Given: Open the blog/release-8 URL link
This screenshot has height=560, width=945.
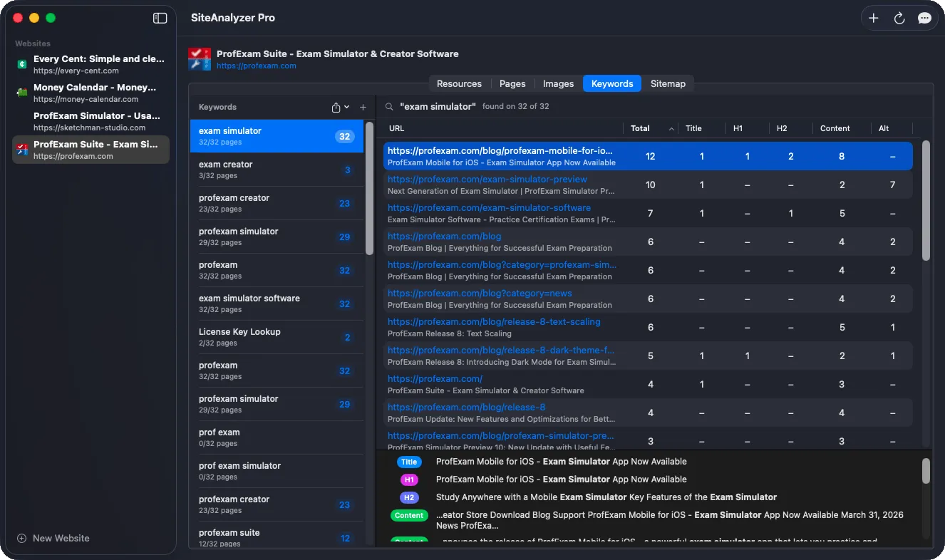Looking at the screenshot, I should point(467,407).
